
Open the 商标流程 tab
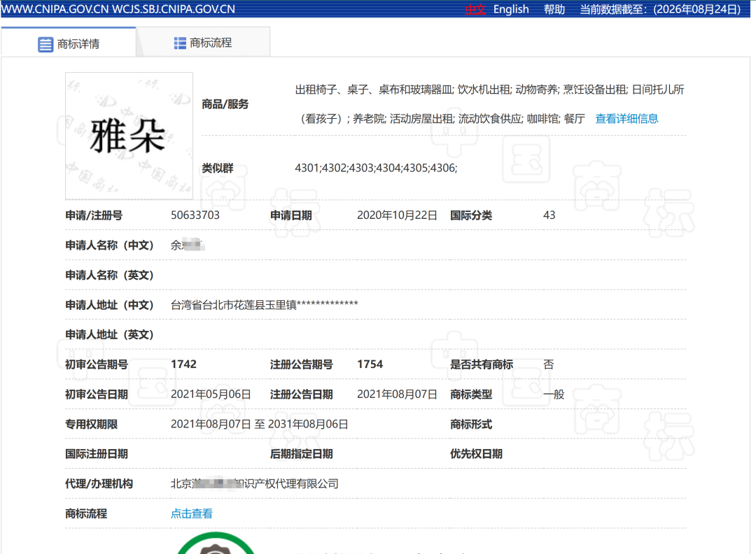203,43
